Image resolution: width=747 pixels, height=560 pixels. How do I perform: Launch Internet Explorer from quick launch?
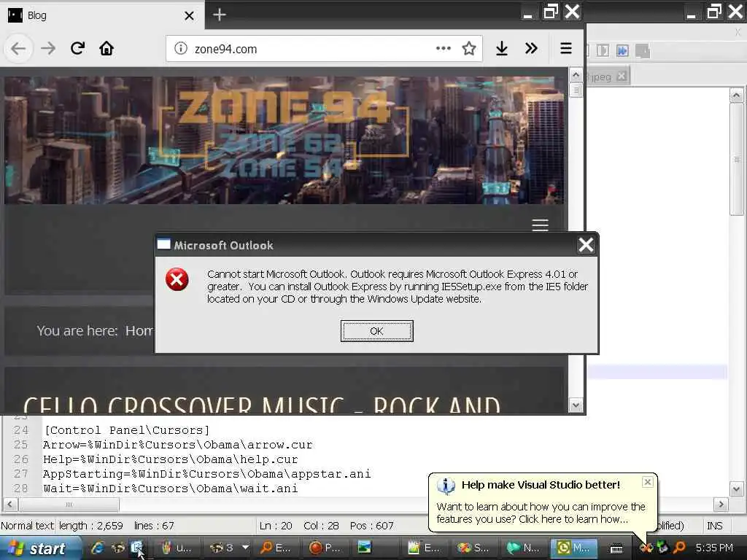[98, 548]
